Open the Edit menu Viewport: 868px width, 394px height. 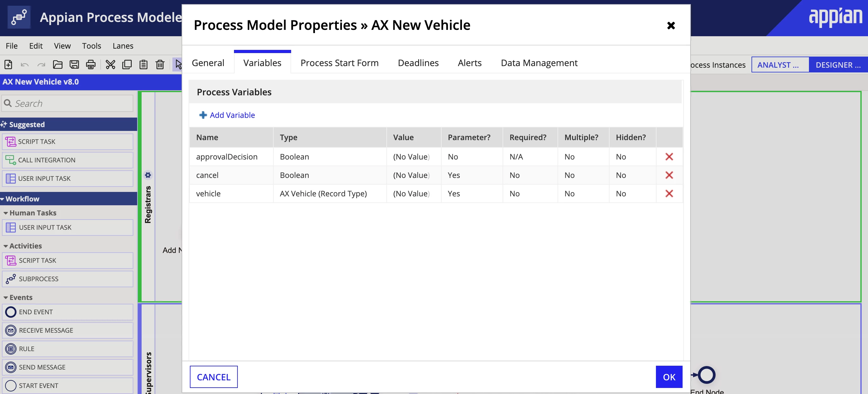[x=36, y=45]
